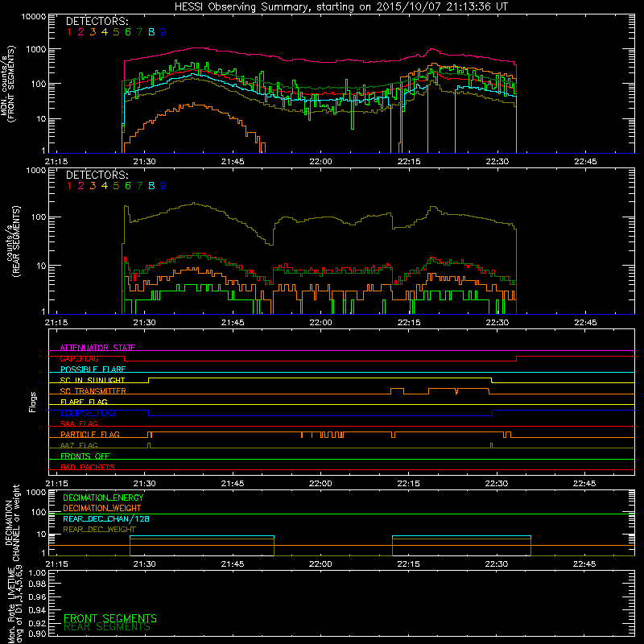Click green detector 6 in rear segments legend

coord(128,186)
